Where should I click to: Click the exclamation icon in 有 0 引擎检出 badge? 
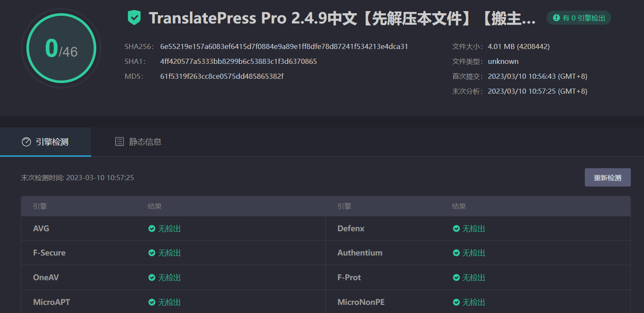click(x=556, y=18)
